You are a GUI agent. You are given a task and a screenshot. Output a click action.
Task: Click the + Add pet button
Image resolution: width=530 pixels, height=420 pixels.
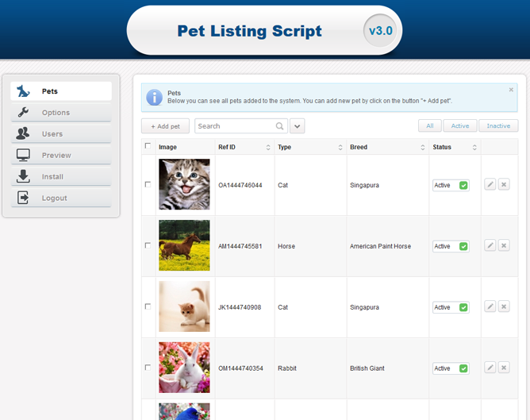click(165, 126)
